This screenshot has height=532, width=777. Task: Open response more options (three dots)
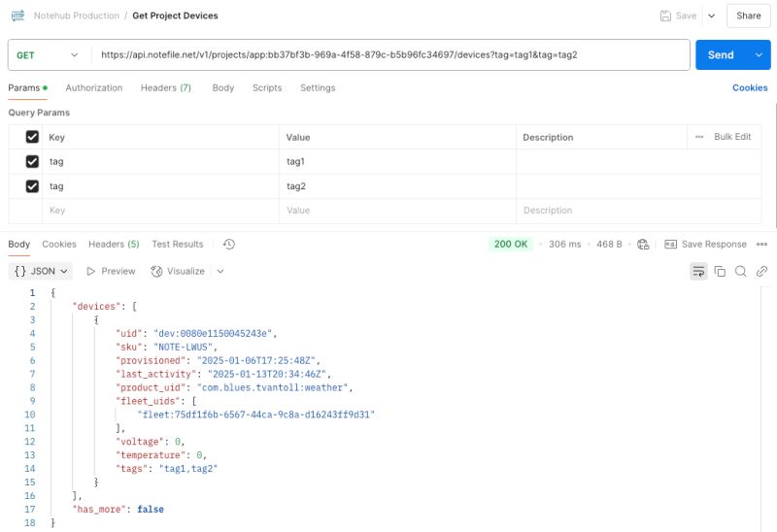[x=761, y=245]
